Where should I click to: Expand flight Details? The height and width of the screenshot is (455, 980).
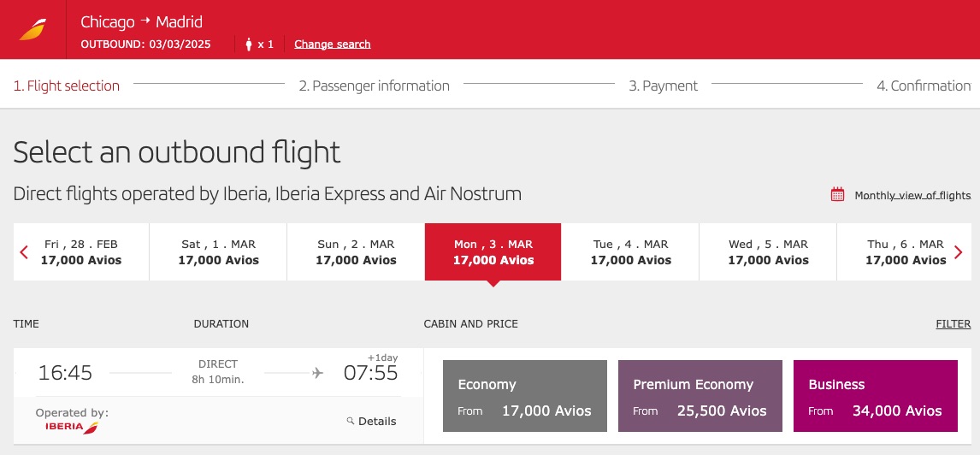click(376, 421)
